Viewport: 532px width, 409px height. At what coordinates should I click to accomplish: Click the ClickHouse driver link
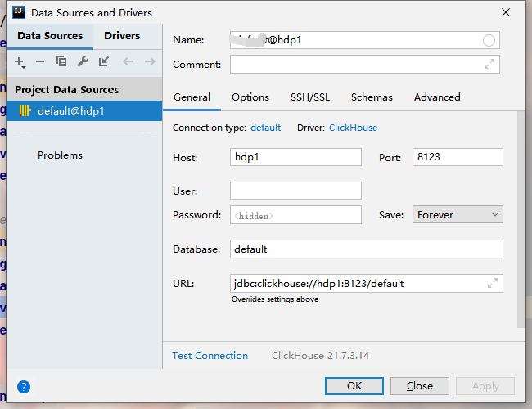353,128
